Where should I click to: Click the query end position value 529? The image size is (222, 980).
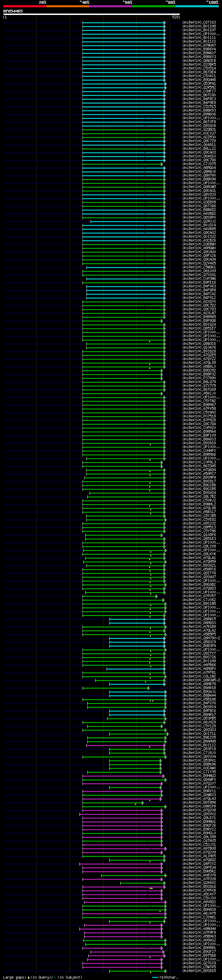[x=175, y=17]
